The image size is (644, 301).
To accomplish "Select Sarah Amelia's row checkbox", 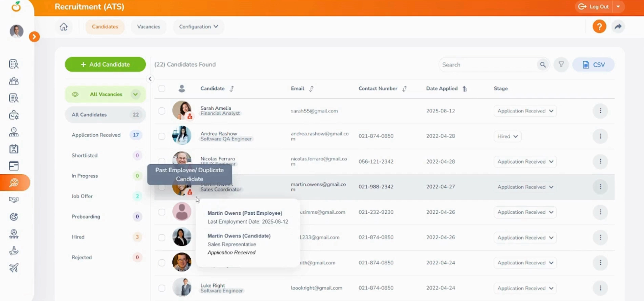I will click(x=162, y=111).
